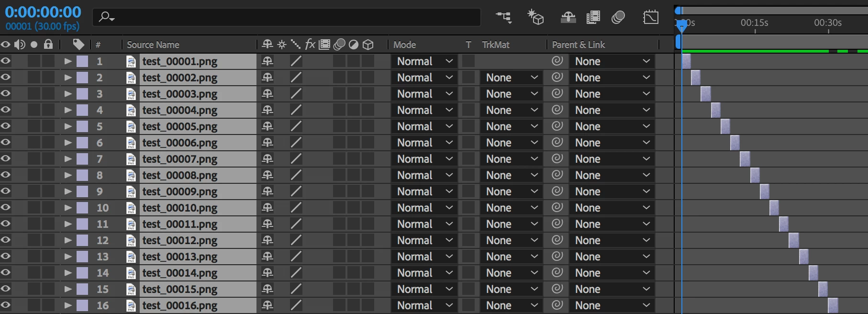Click the label color swatch of test_00014.png
Image resolution: width=868 pixels, height=314 pixels.
(x=82, y=272)
